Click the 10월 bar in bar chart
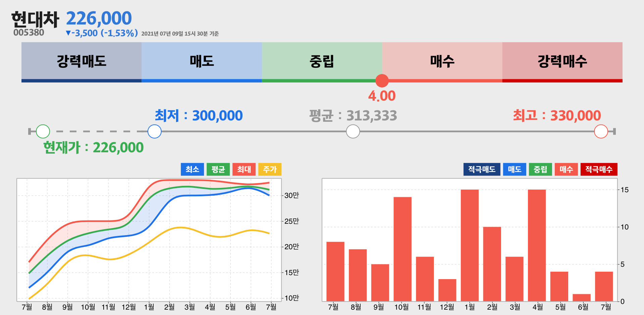Image resolution: width=644 pixels, height=315 pixels. (402, 249)
